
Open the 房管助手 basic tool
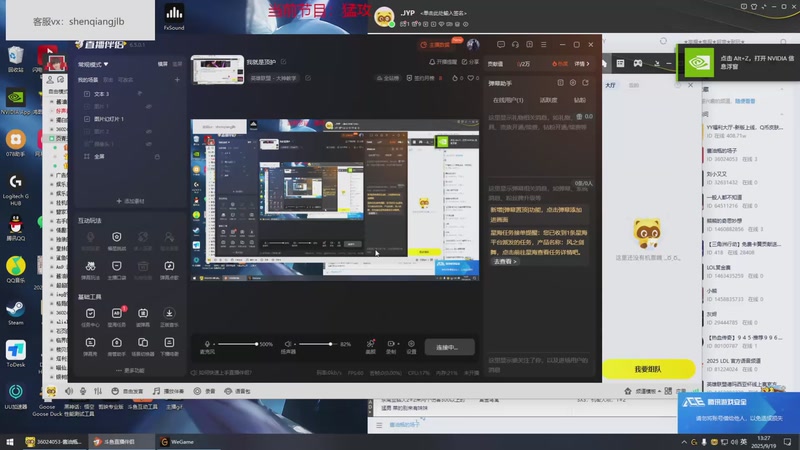116,346
